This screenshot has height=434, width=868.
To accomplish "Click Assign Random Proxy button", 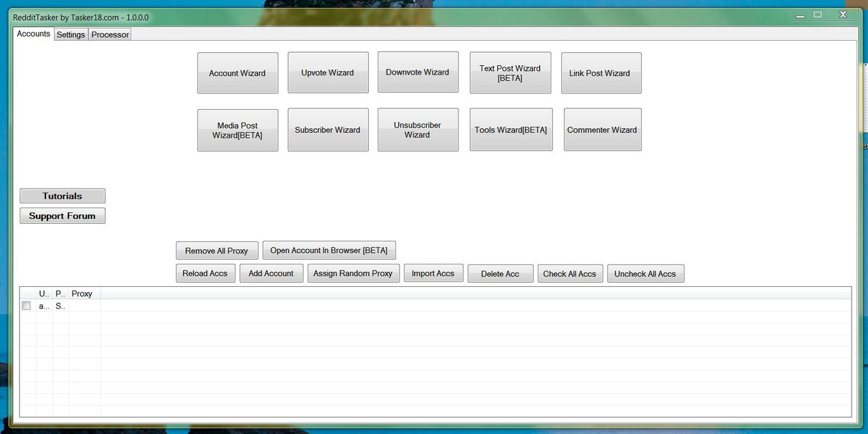I will [x=353, y=273].
